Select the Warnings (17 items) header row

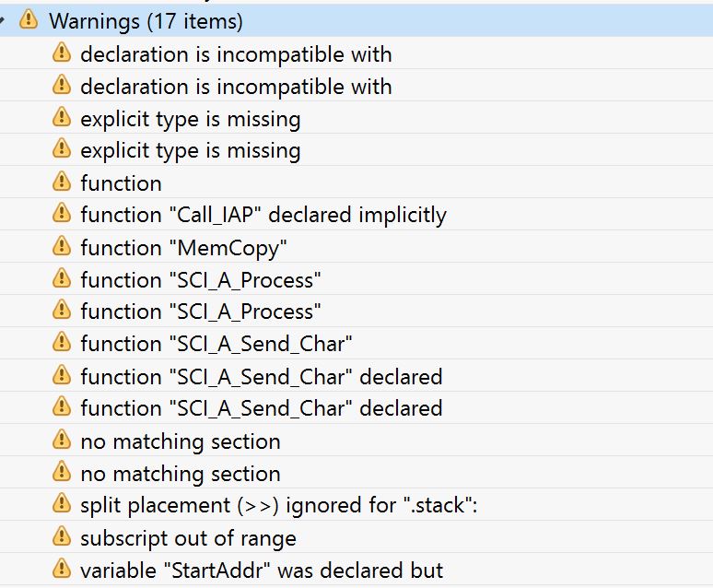[356, 20]
